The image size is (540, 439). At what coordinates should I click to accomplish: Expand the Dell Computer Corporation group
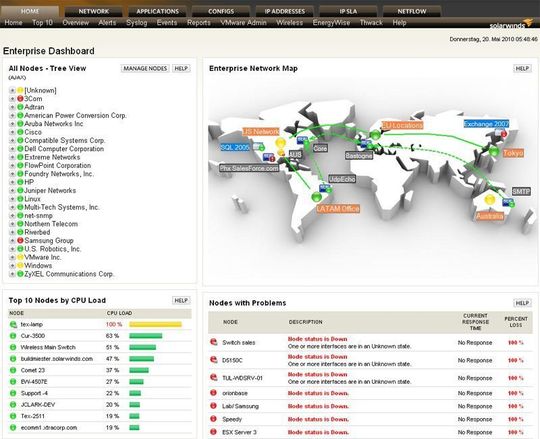pos(12,149)
